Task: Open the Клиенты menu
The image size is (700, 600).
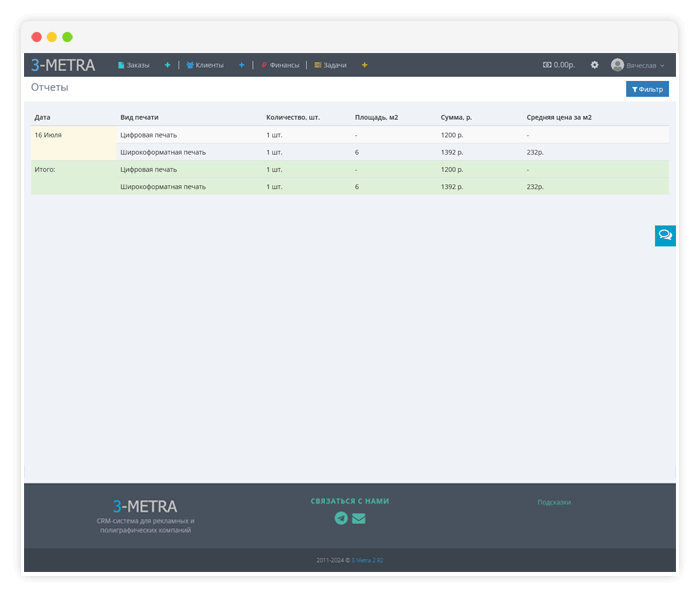Action: click(x=205, y=65)
